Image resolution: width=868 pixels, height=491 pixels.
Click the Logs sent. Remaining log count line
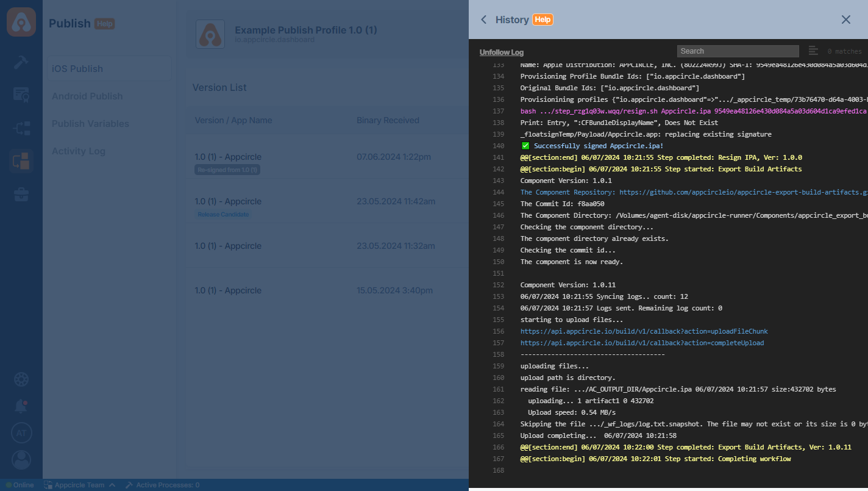click(x=621, y=308)
